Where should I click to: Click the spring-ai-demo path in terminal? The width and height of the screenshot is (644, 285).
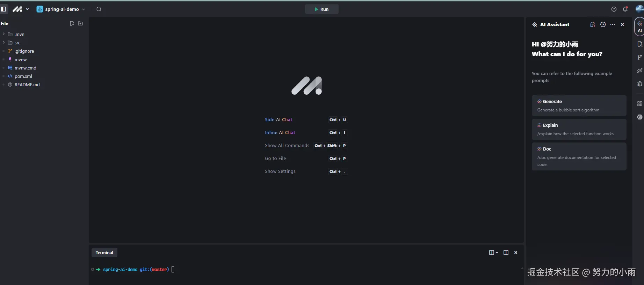pyautogui.click(x=120, y=269)
